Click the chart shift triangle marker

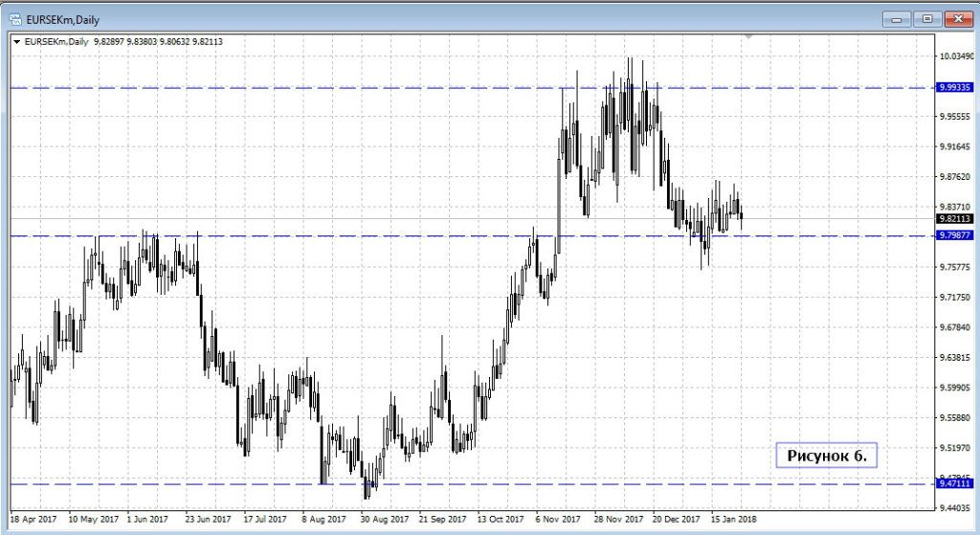pos(749,36)
